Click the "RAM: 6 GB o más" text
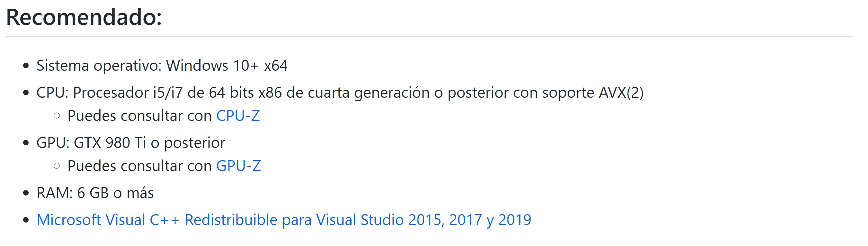The width and height of the screenshot is (868, 246). 95,193
